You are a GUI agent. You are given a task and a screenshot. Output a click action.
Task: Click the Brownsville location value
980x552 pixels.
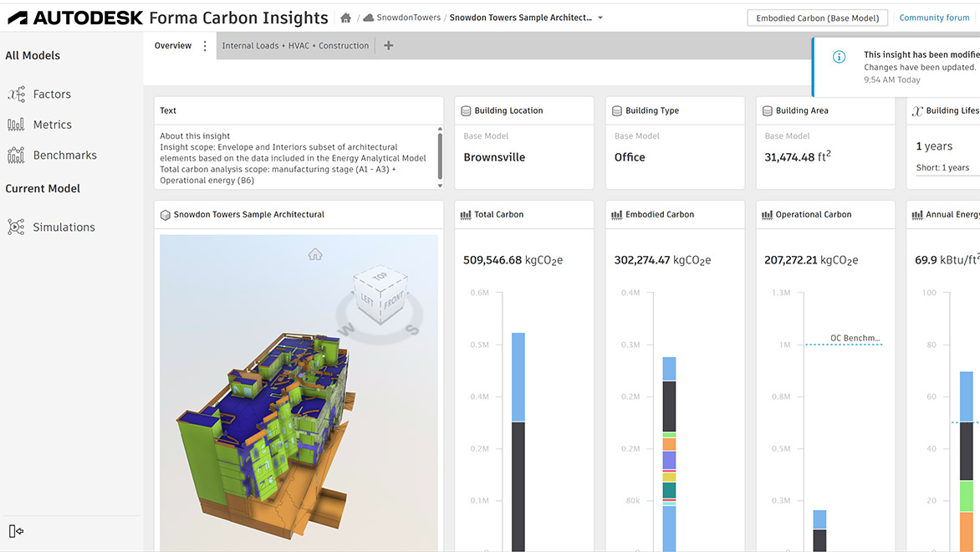[x=494, y=157]
